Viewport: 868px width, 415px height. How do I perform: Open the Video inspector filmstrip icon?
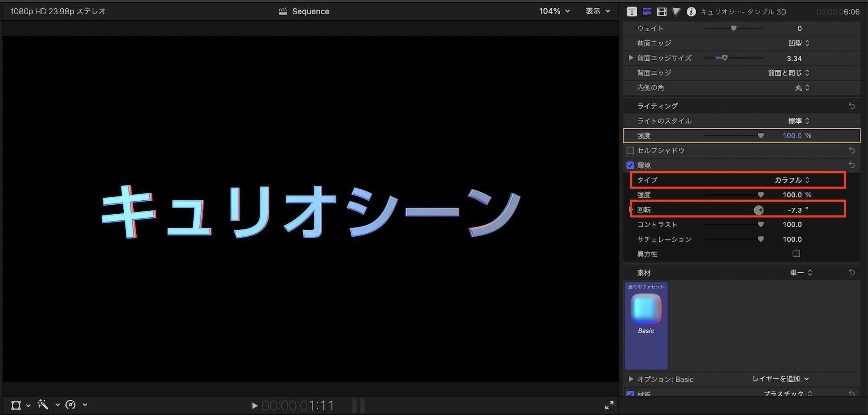(x=661, y=12)
